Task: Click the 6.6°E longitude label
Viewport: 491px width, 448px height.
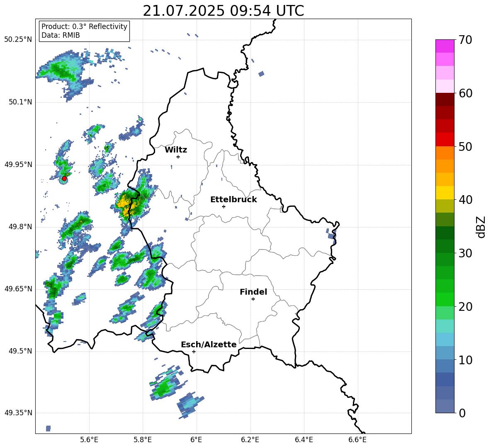Action: click(357, 440)
